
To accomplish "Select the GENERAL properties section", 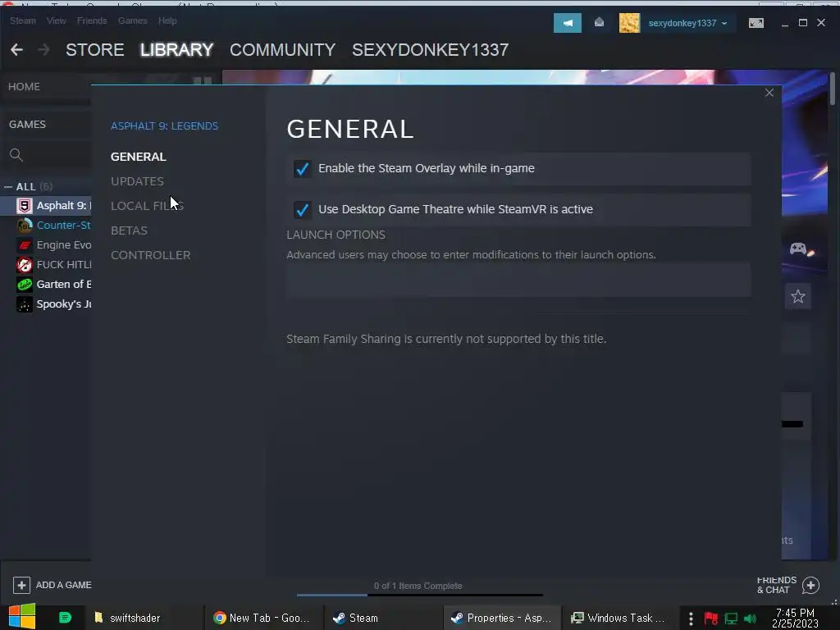I will tap(138, 157).
